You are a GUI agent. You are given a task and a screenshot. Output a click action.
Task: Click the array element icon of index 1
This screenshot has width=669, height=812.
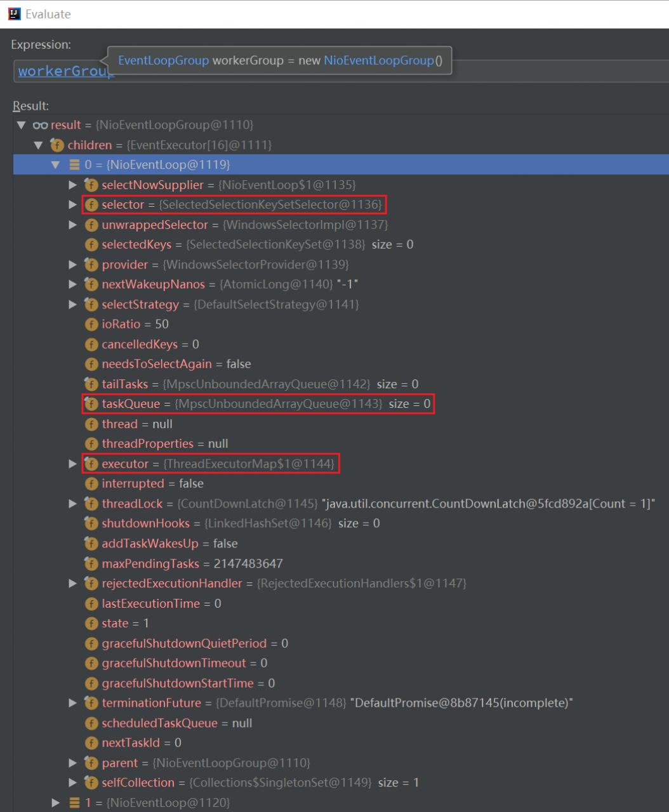tap(74, 803)
